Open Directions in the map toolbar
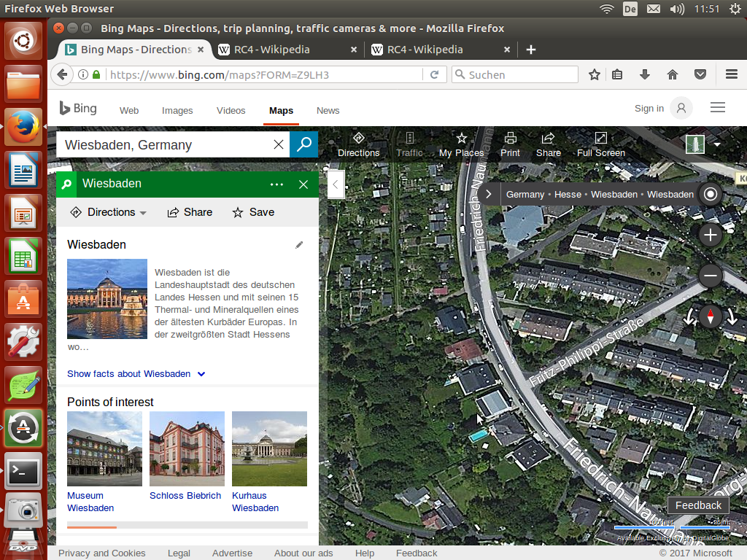 [x=358, y=145]
